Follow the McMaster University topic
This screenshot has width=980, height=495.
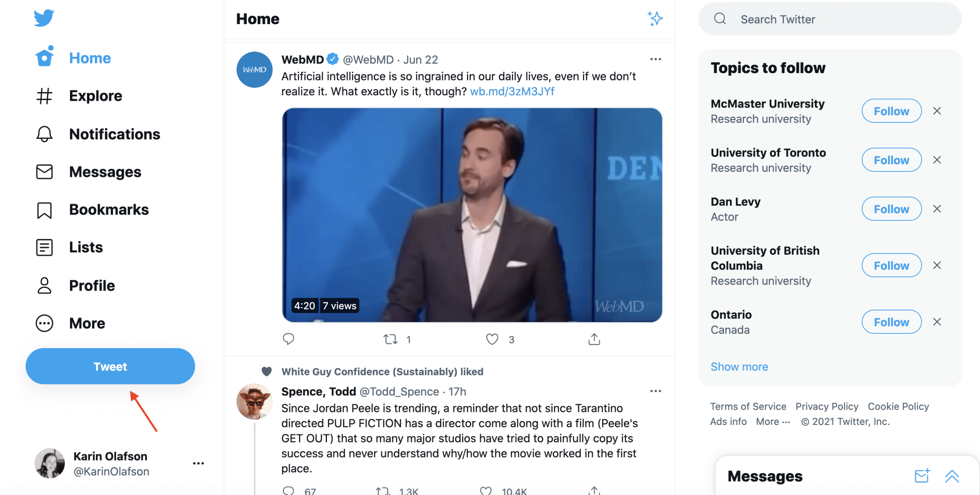click(x=891, y=111)
